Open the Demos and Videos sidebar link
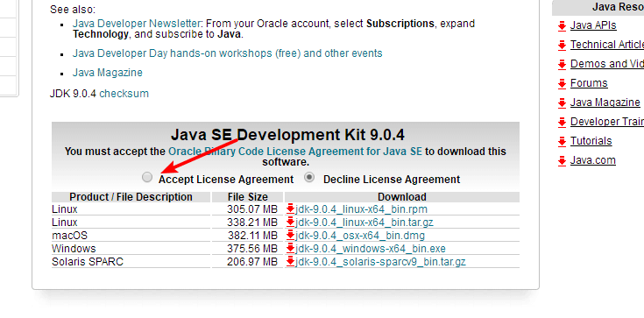The width and height of the screenshot is (644, 318). coord(607,64)
